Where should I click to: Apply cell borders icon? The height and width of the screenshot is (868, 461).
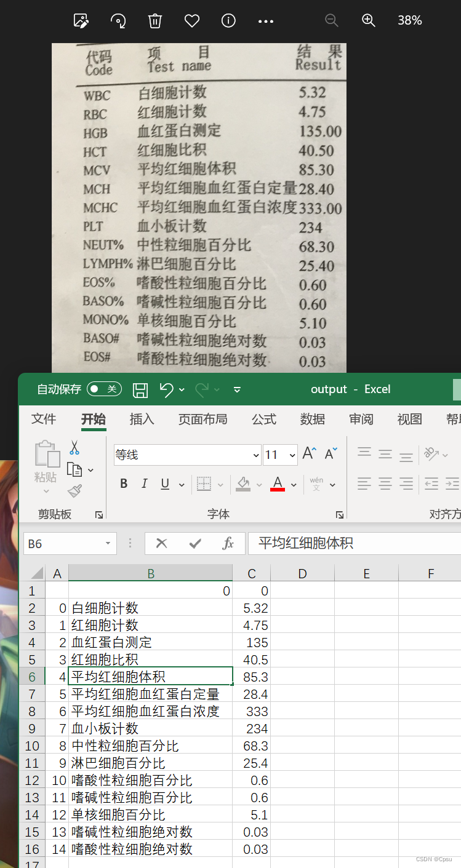204,484
